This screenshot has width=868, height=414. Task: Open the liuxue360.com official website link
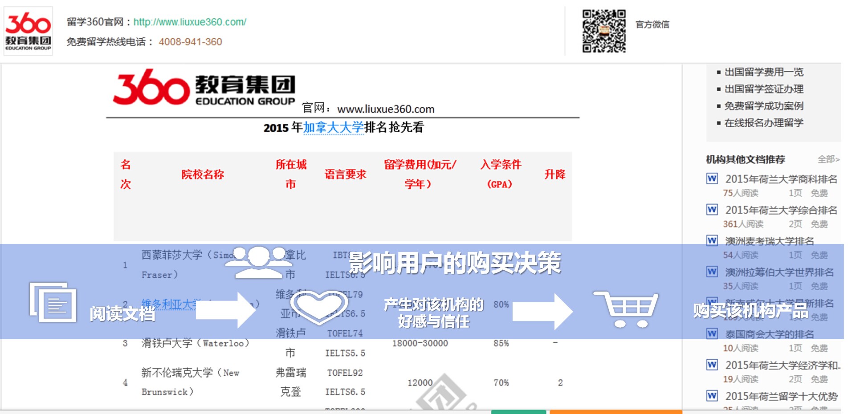tap(190, 22)
